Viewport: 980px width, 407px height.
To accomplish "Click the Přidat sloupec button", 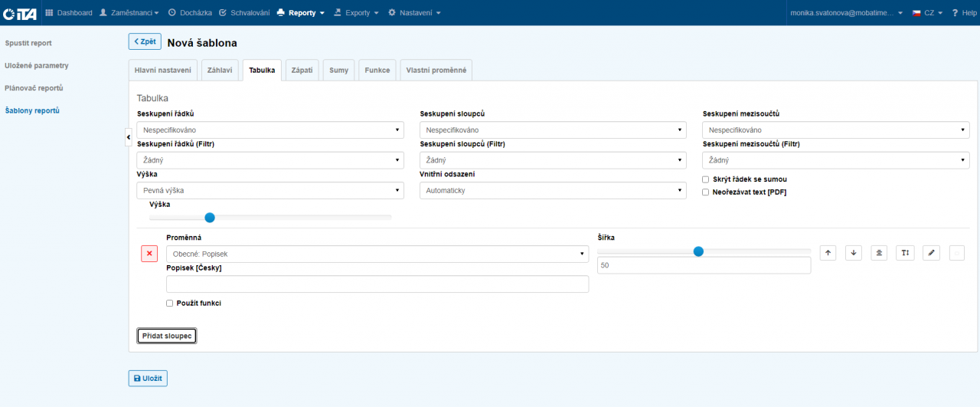I will (x=167, y=336).
